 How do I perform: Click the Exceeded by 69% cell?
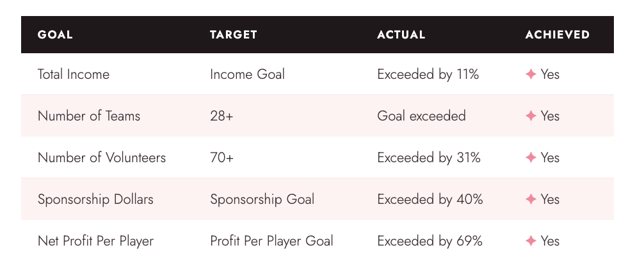(x=430, y=241)
